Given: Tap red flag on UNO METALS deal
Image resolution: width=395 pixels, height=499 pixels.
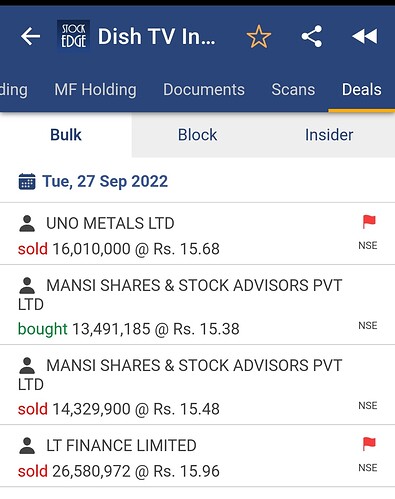Looking at the screenshot, I should (x=369, y=222).
